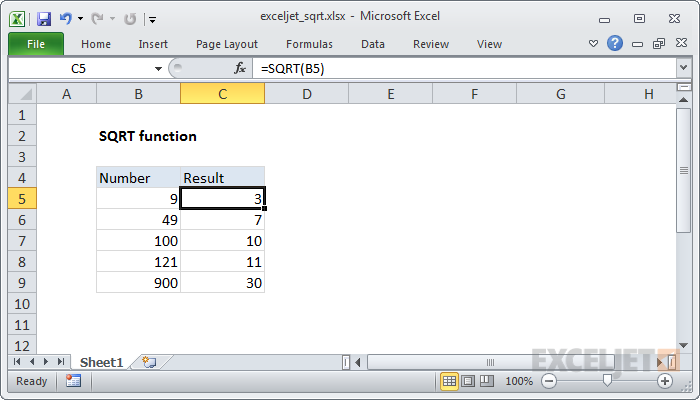Click the SQRT function title cell
Screen dimensions: 700x400
coord(147,136)
